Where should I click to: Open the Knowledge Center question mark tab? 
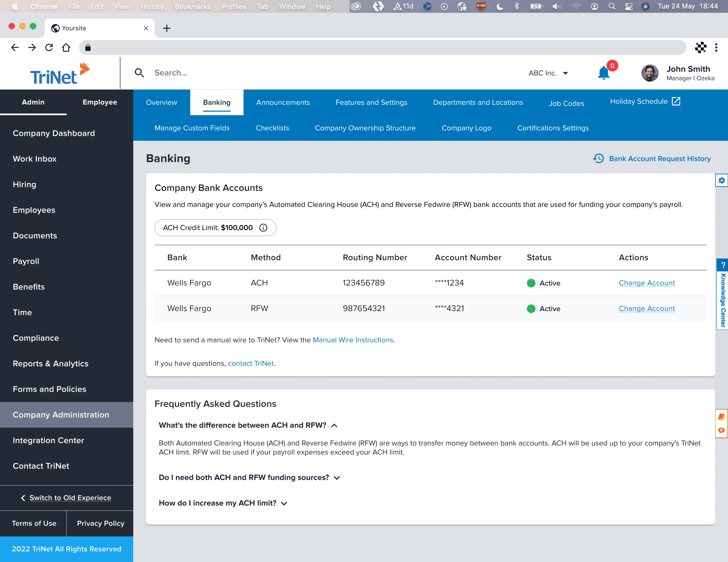pos(723,265)
